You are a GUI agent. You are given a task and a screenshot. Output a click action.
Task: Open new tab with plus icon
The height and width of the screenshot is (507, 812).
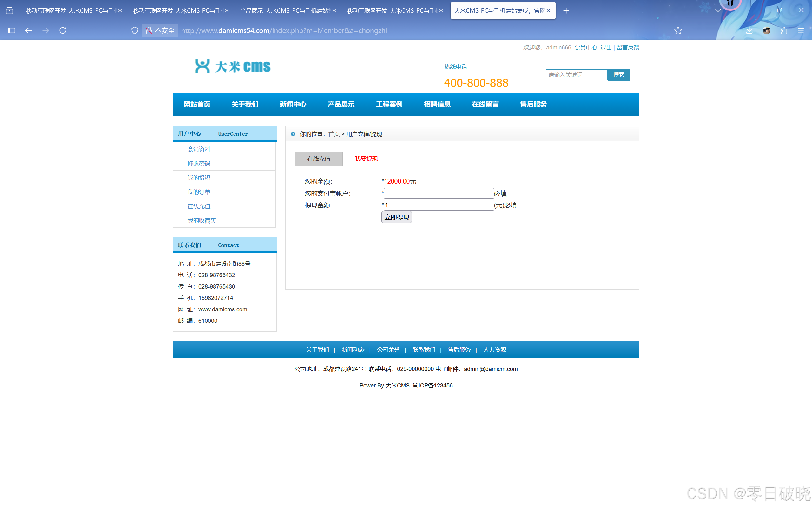566,11
